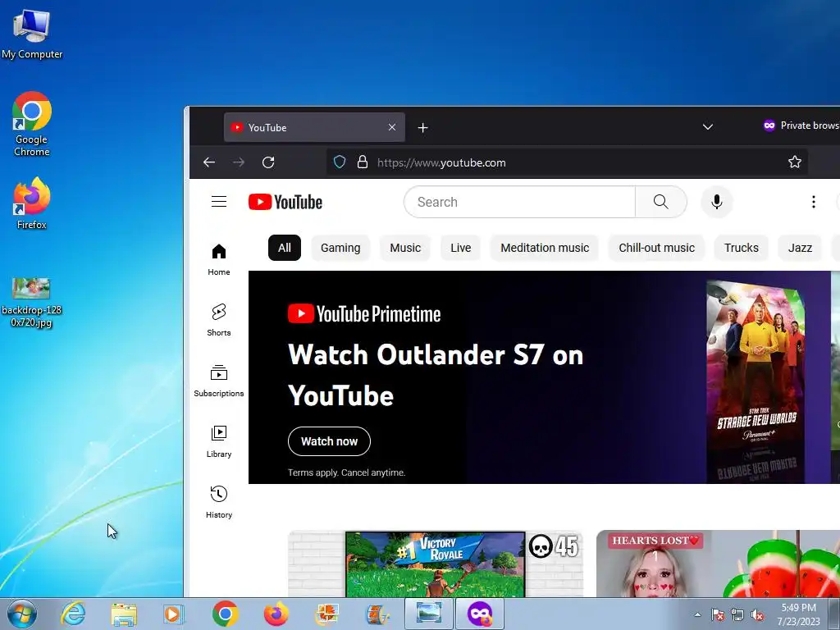Click the My Computer desktop icon
The width and height of the screenshot is (840, 630).
(x=32, y=34)
